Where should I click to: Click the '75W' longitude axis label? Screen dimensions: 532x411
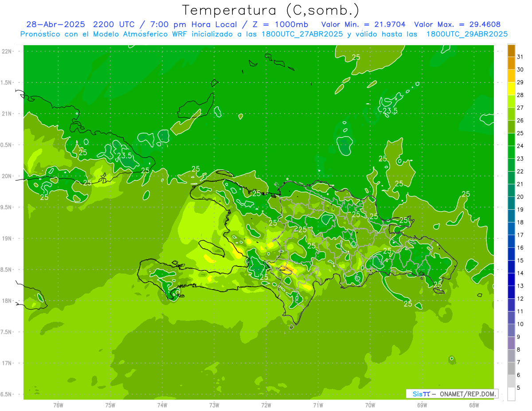[110, 405]
